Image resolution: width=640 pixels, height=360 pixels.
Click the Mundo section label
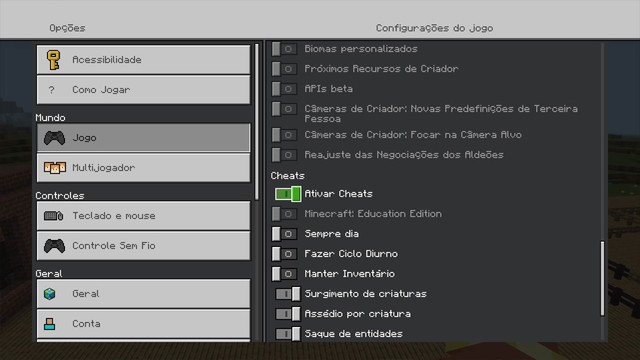50,118
